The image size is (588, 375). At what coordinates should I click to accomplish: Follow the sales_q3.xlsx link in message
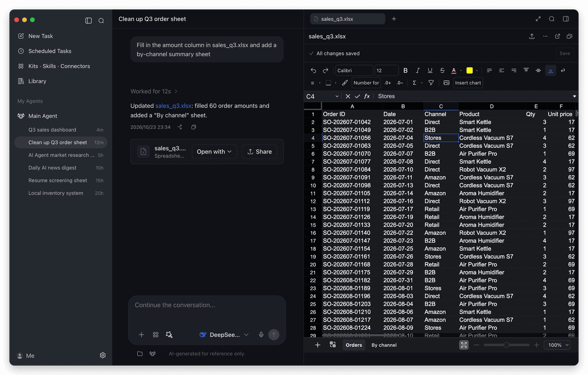pyautogui.click(x=173, y=106)
